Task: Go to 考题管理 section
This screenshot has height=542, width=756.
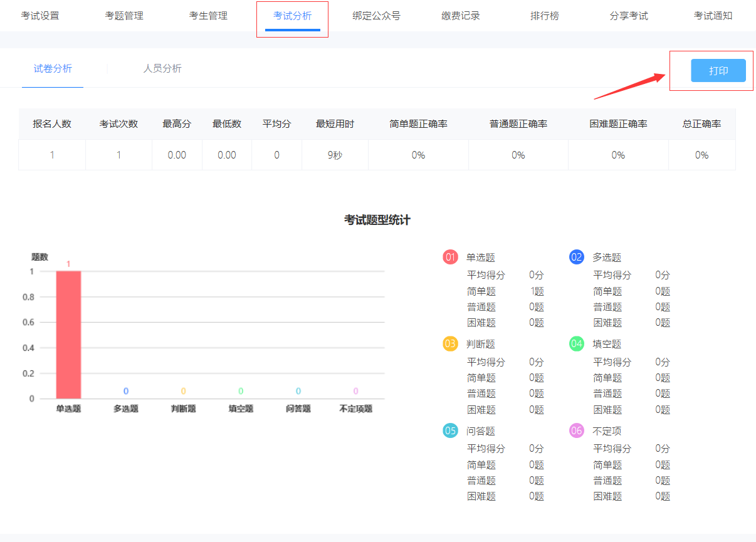Action: click(x=124, y=16)
